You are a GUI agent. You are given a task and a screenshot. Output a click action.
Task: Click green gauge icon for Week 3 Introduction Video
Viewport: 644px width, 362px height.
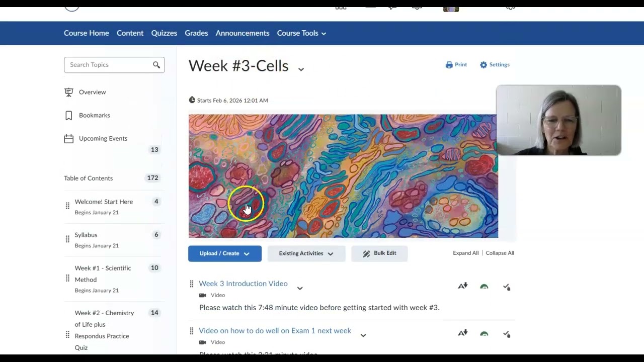click(x=484, y=287)
